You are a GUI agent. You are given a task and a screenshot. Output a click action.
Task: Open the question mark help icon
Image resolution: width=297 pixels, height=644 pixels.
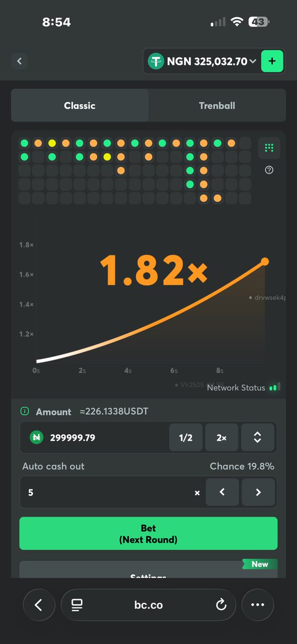click(x=269, y=170)
